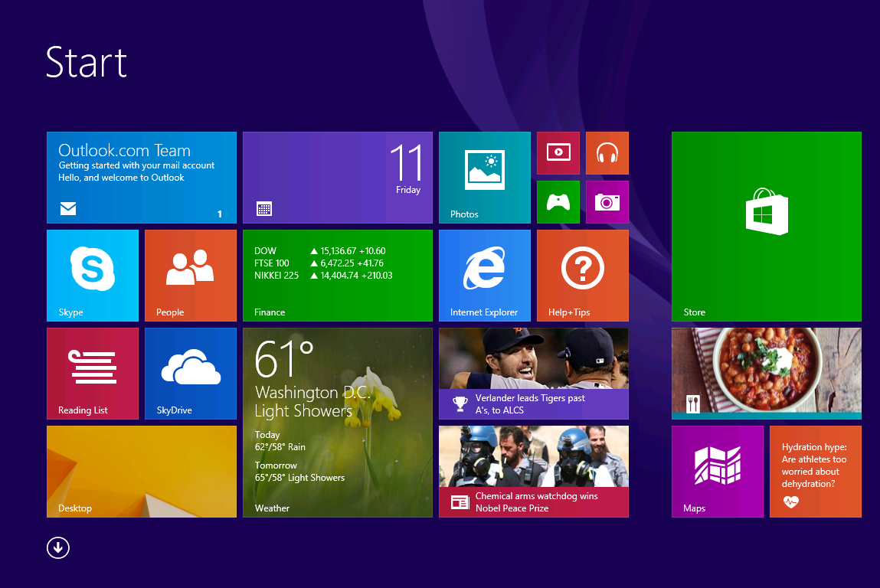Open the Desktop tile
The image size is (880, 588).
point(142,472)
